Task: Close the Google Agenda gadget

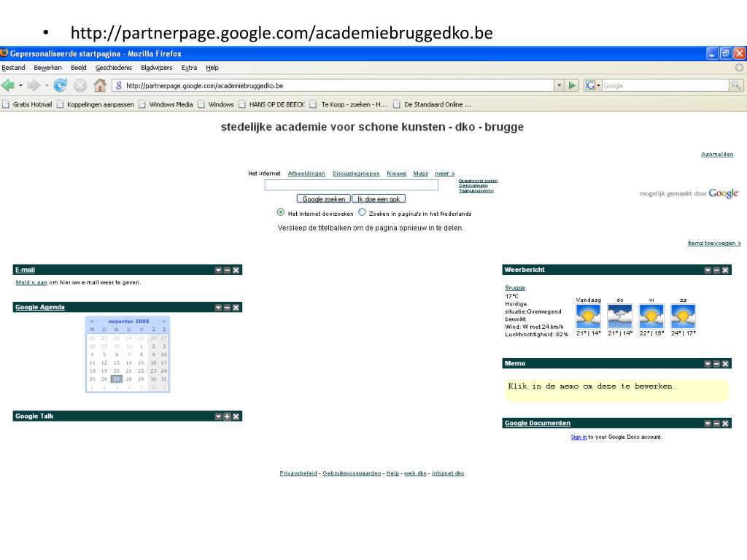Action: coord(236,308)
